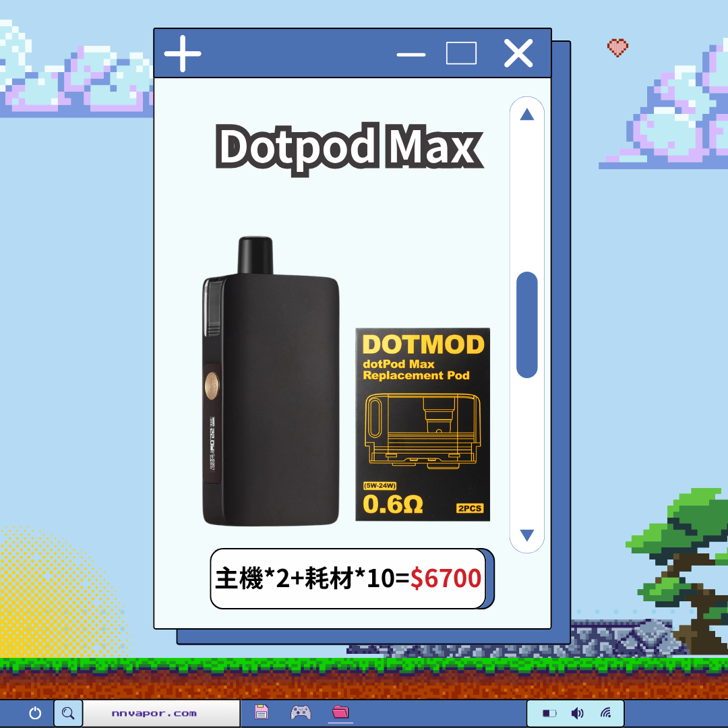Click the nnvapor.com address field
This screenshot has width=728, height=728.
162,713
